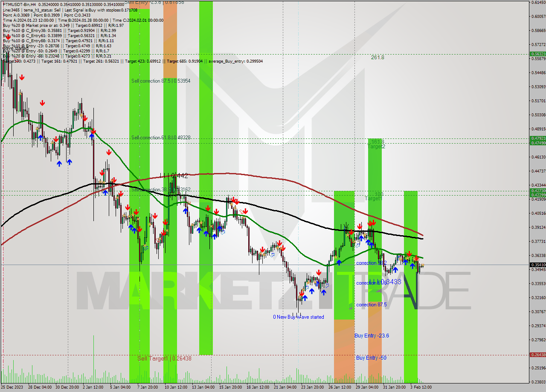This screenshot has height=392, width=546.
Task: Click the 0.3912 price axis label
Action: 538,227
